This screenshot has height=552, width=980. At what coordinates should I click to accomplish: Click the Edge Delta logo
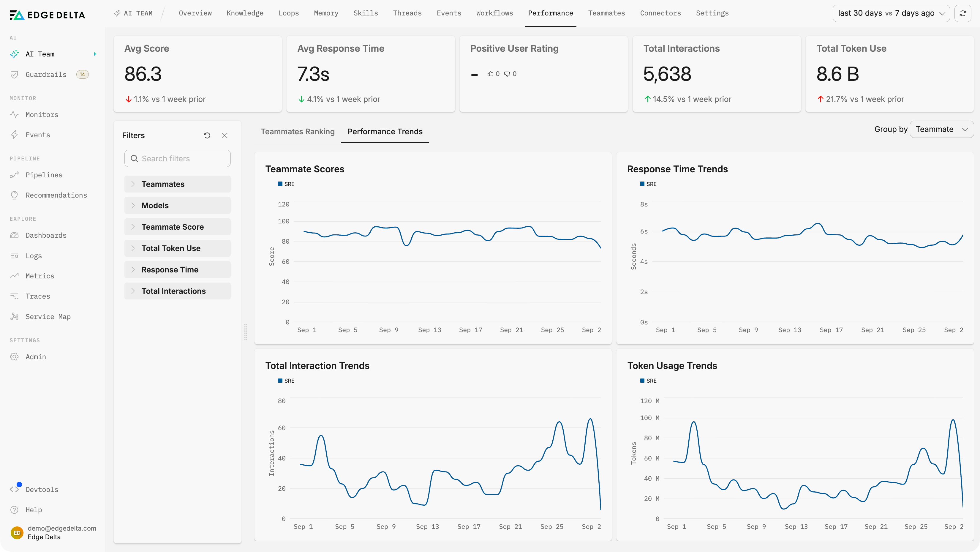click(47, 15)
